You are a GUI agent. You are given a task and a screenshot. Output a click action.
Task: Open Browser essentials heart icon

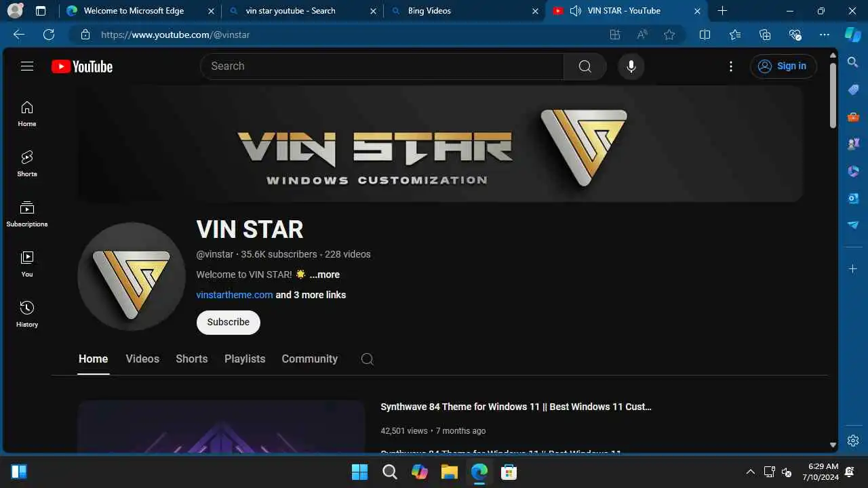pyautogui.click(x=795, y=35)
